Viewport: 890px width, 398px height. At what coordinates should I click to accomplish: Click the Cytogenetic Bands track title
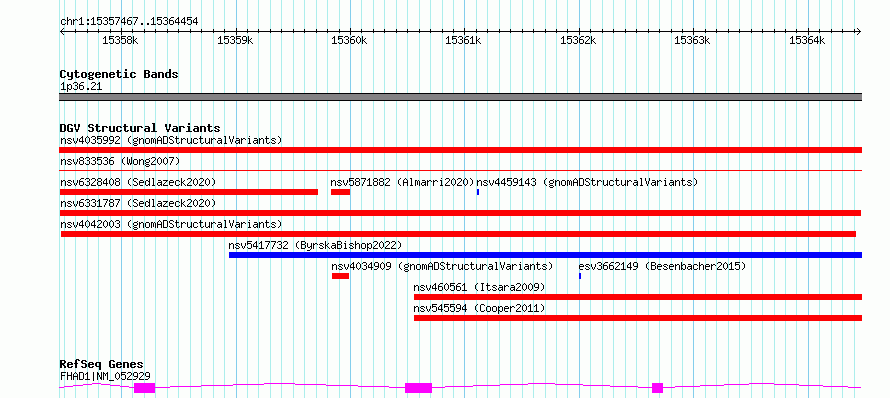pyautogui.click(x=119, y=74)
